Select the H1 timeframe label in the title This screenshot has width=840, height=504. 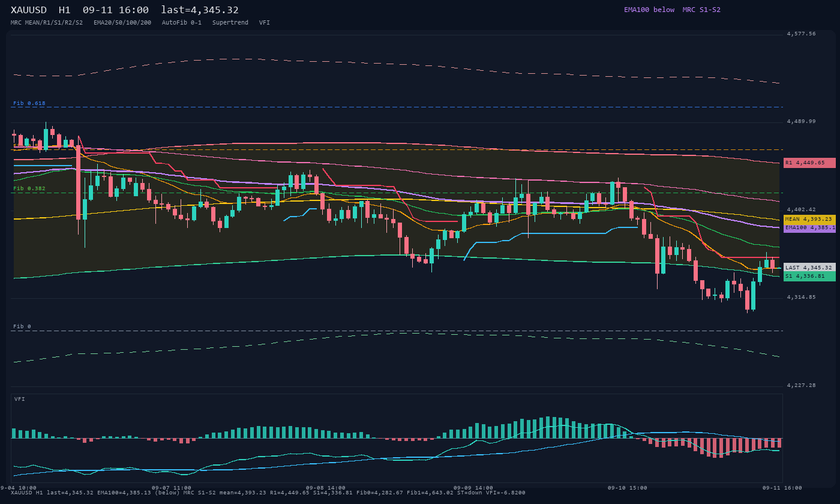pos(65,10)
